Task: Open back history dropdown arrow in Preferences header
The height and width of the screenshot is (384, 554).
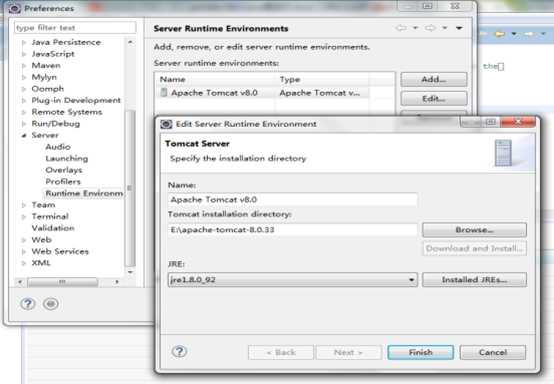Action: click(x=416, y=28)
